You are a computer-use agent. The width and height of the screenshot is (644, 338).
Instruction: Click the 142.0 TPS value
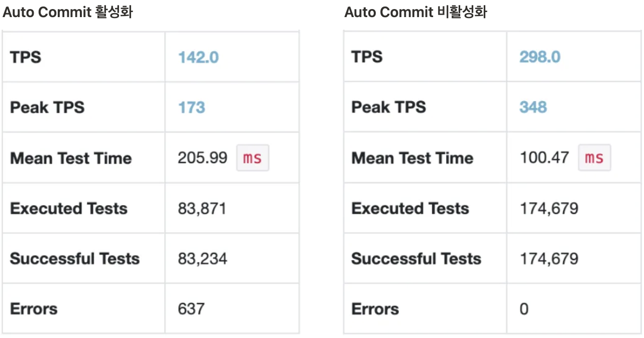(198, 57)
